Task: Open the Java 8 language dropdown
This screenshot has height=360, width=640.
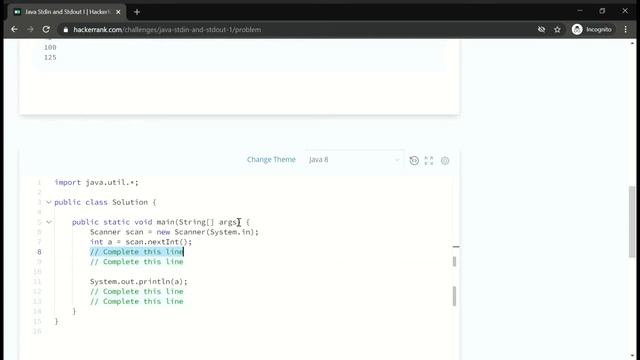Action: [x=353, y=160]
